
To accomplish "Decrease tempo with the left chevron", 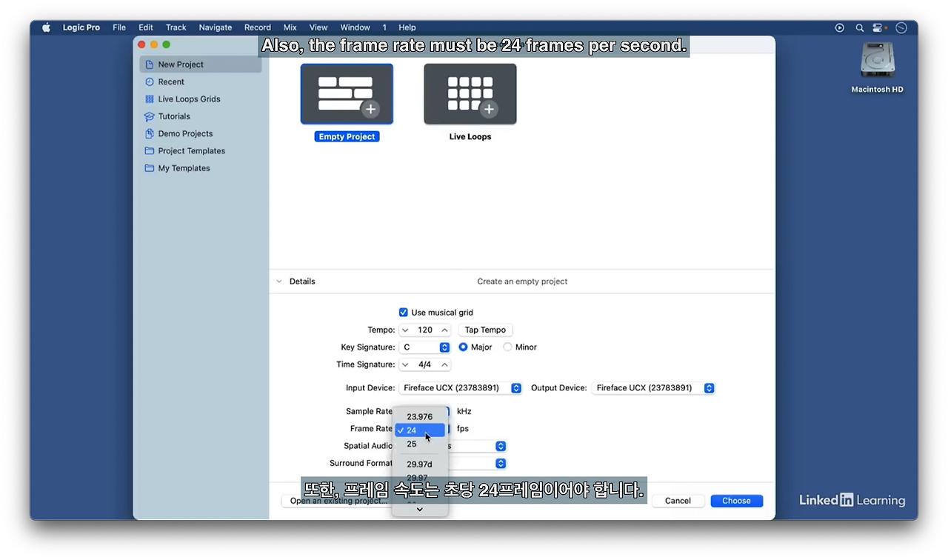I will [x=405, y=330].
